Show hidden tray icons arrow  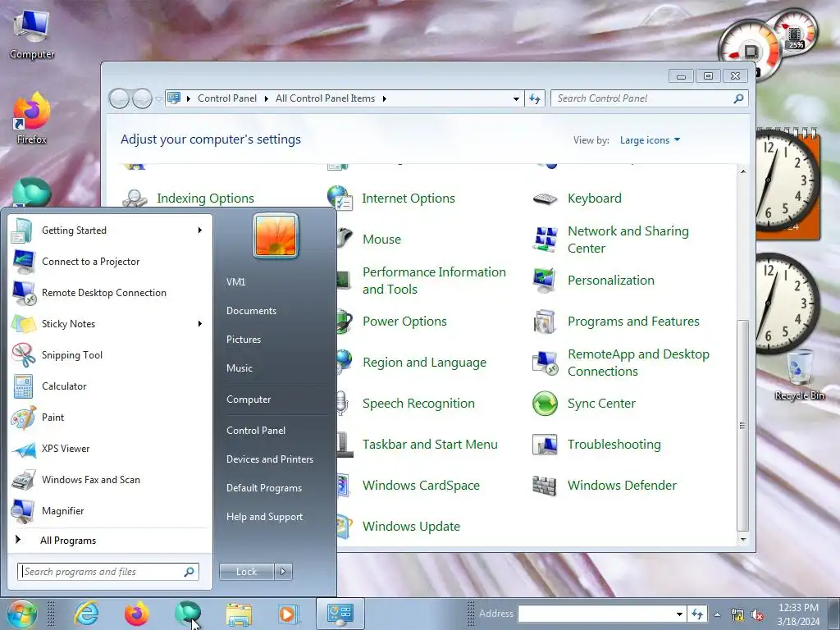pos(717,615)
